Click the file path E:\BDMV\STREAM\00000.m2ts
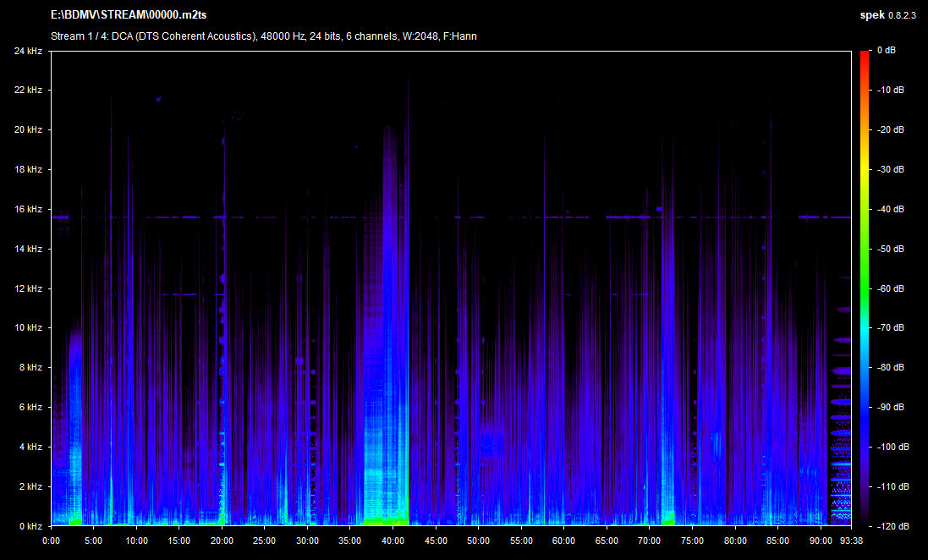 (128, 16)
